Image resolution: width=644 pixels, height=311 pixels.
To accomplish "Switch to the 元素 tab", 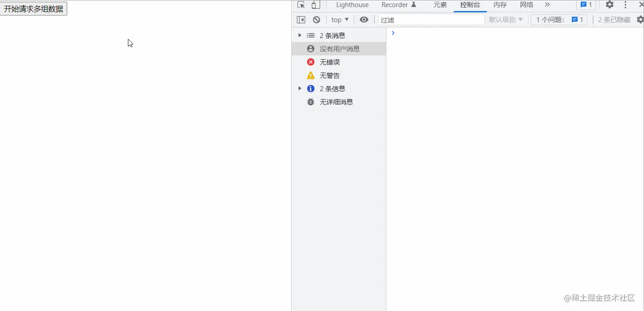I will pyautogui.click(x=440, y=5).
